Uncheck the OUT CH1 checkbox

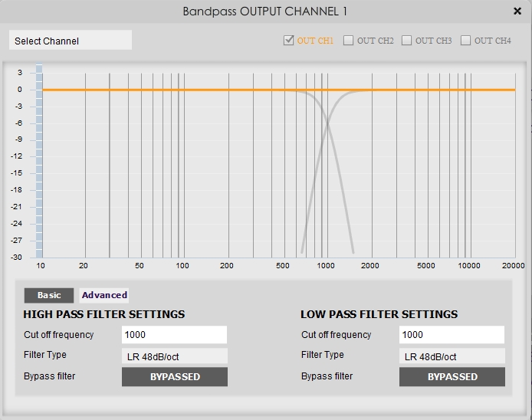(288, 41)
